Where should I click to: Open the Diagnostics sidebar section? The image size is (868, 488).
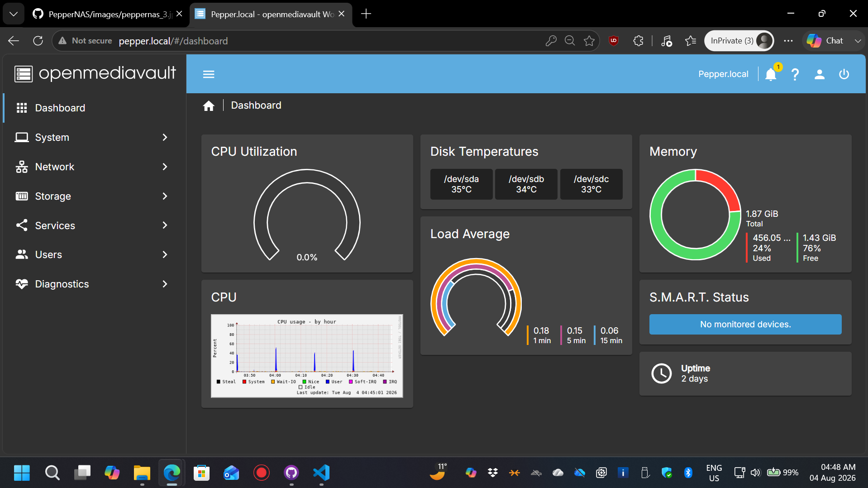point(94,284)
